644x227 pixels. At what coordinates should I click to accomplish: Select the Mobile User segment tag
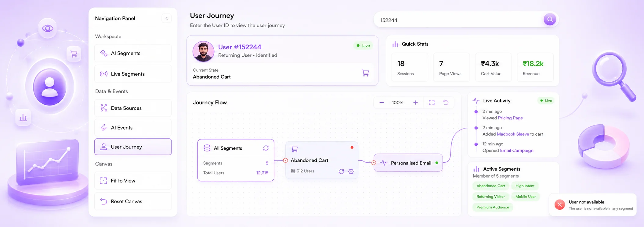pyautogui.click(x=526, y=197)
